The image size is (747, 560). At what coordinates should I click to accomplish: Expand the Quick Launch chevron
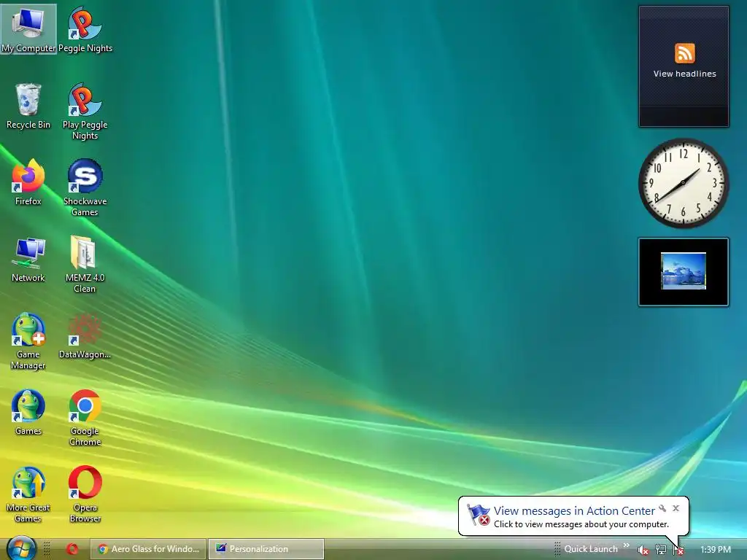tap(627, 545)
